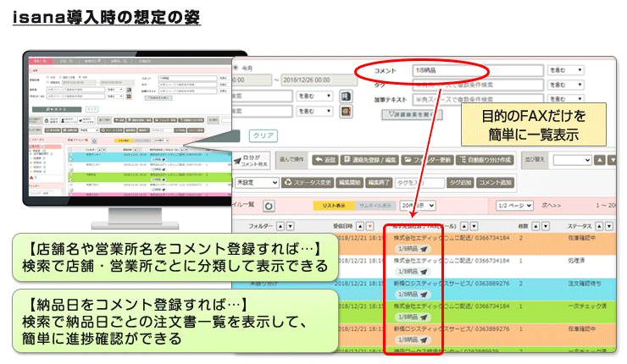
Task: Click the 処理済 status in the white row
Action: tap(576, 261)
